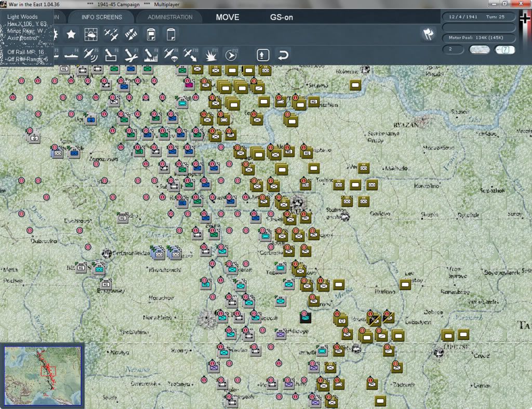Open the INFO SCREENS tab
The image size is (532, 409).
pos(101,17)
